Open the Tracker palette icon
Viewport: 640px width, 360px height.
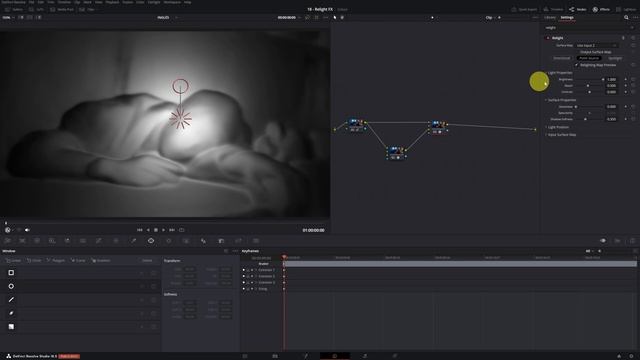[x=169, y=241]
